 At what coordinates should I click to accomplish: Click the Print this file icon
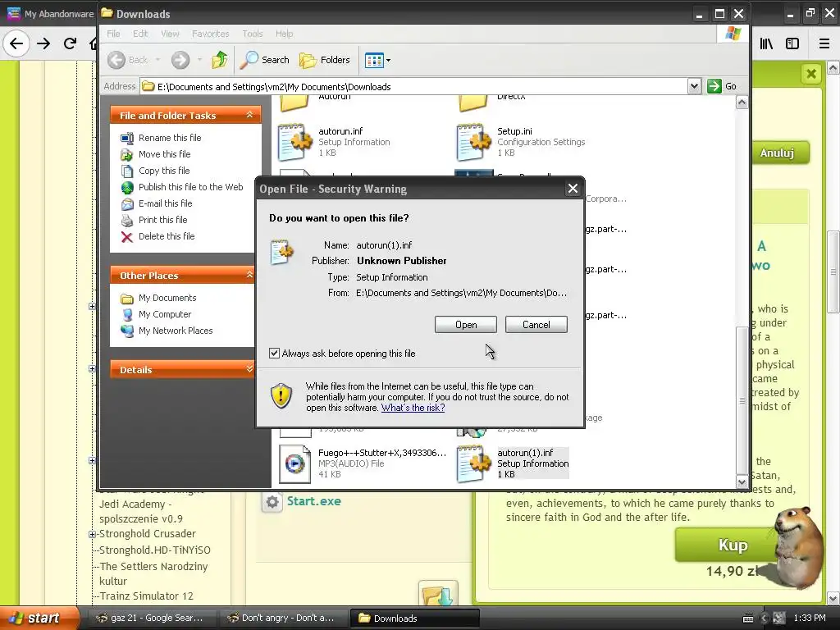tap(127, 220)
